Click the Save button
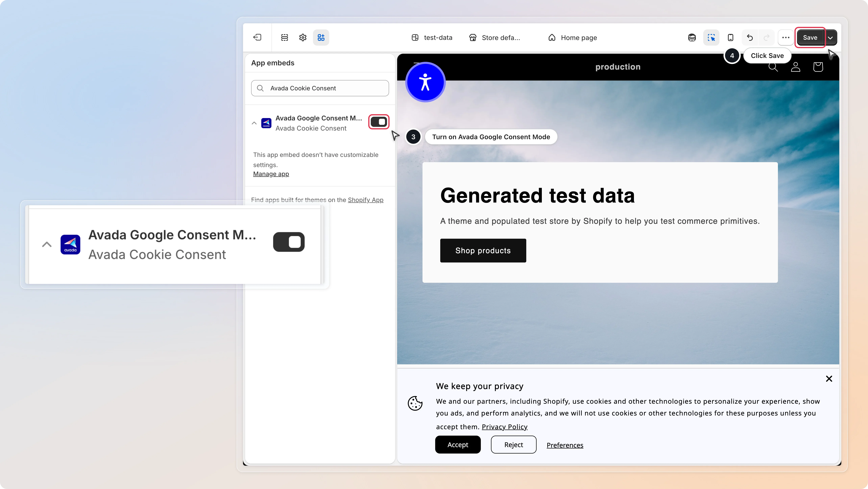The image size is (868, 489). 810,37
